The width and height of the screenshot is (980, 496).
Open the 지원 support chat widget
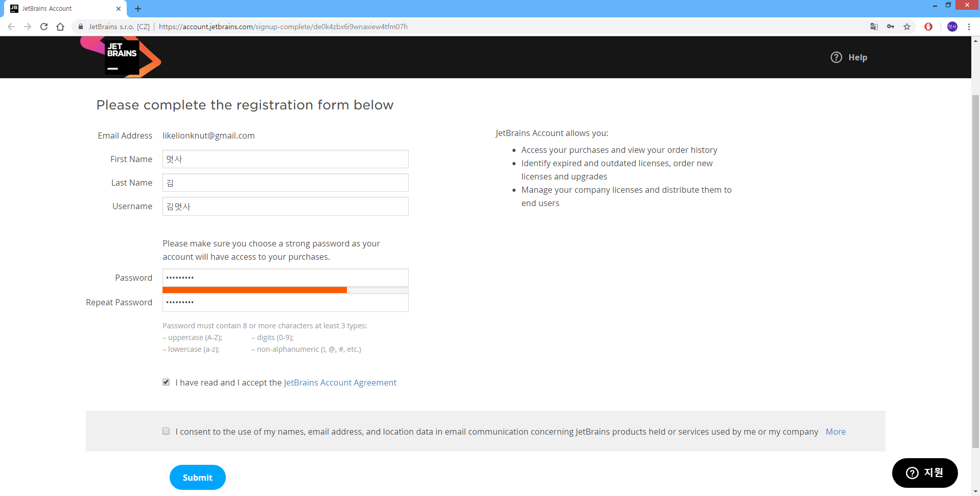pos(925,473)
